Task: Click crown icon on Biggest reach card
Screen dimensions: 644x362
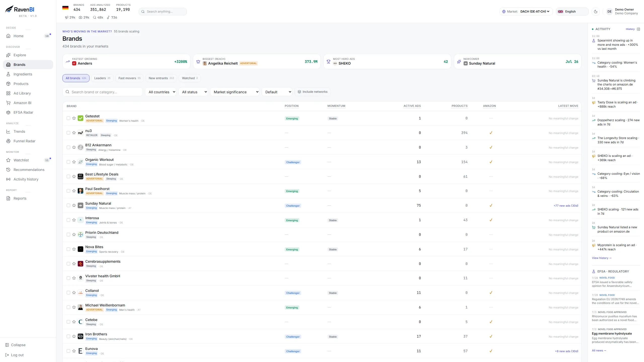Action: [198, 62]
